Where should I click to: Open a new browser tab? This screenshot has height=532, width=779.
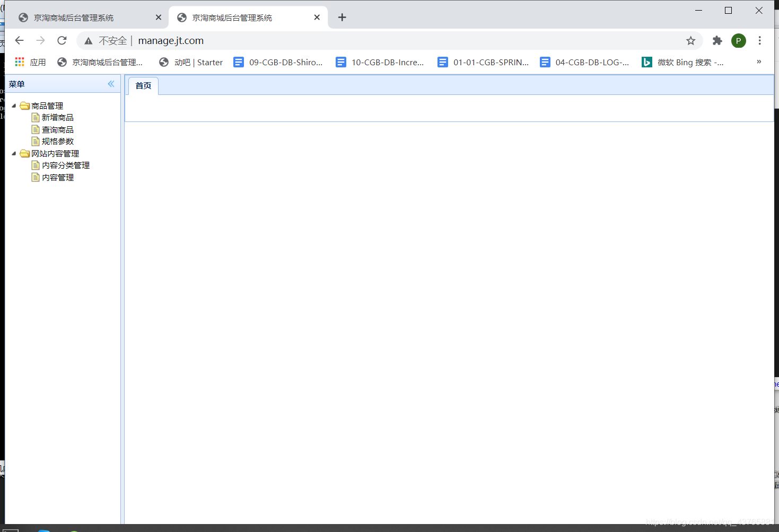click(x=342, y=18)
